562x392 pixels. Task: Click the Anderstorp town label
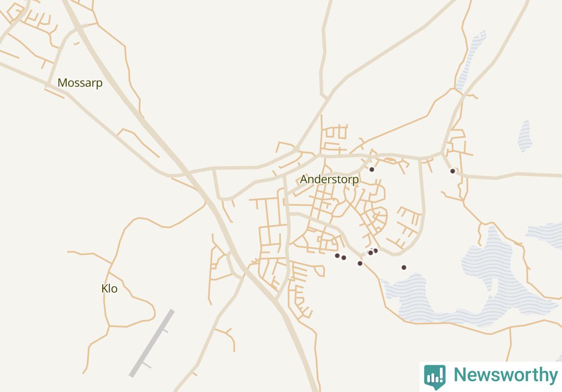[x=330, y=179]
